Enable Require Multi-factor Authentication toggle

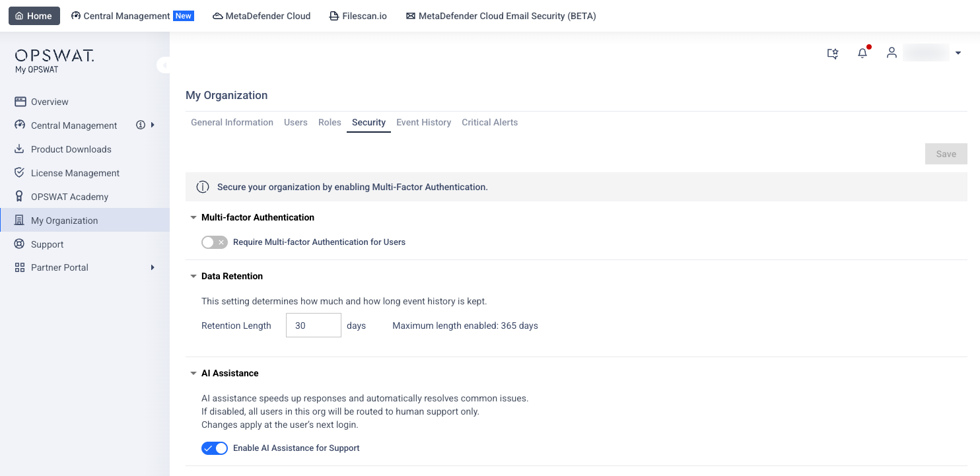(215, 242)
